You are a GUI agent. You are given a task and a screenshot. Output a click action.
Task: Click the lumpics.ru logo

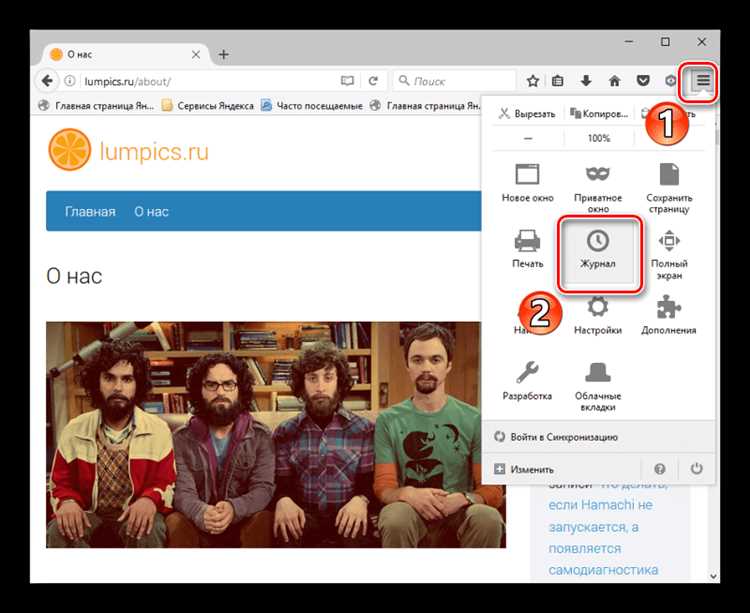point(129,150)
